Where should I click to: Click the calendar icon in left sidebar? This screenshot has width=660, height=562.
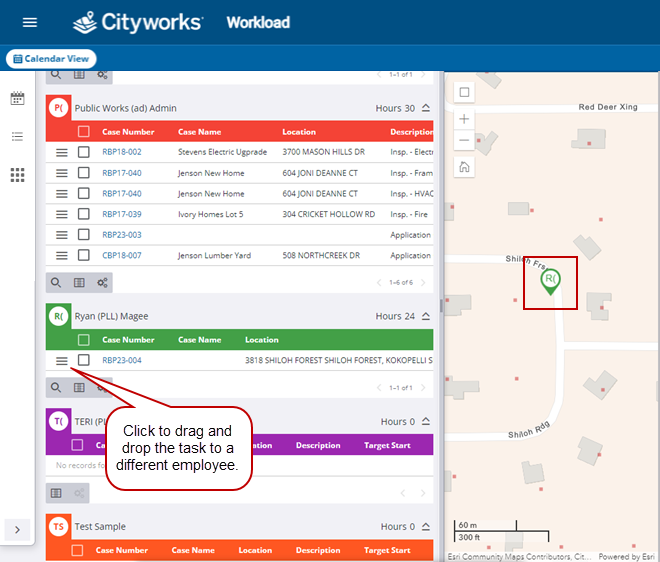(17, 98)
